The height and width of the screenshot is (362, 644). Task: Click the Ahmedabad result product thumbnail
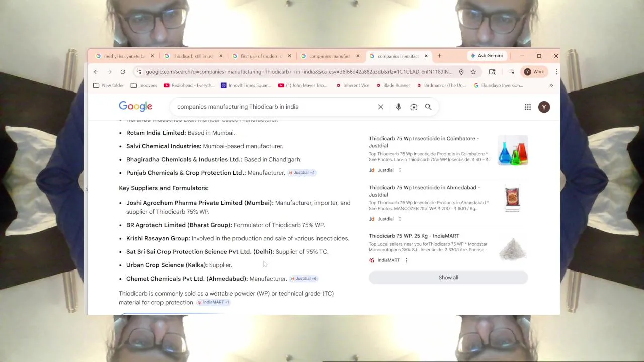513,198
